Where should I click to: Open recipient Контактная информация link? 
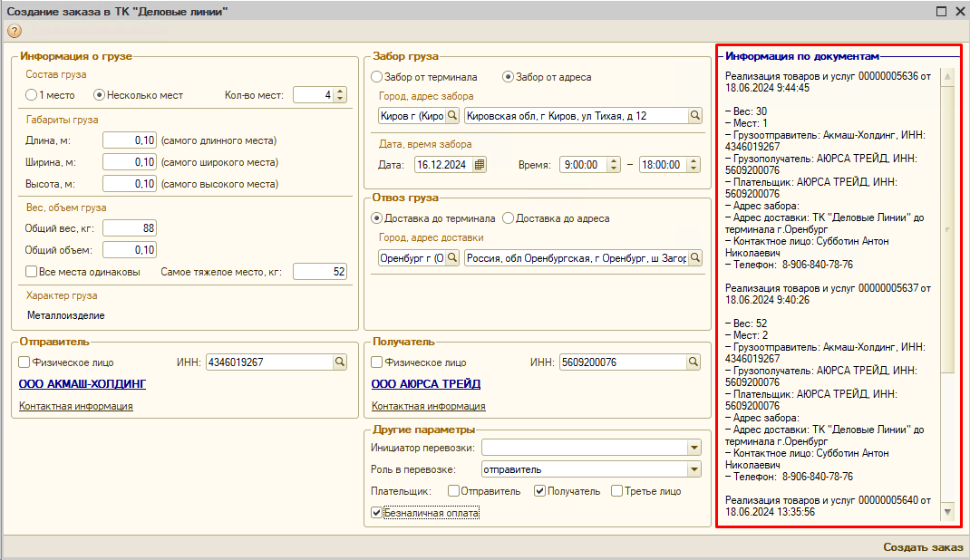[x=428, y=406]
